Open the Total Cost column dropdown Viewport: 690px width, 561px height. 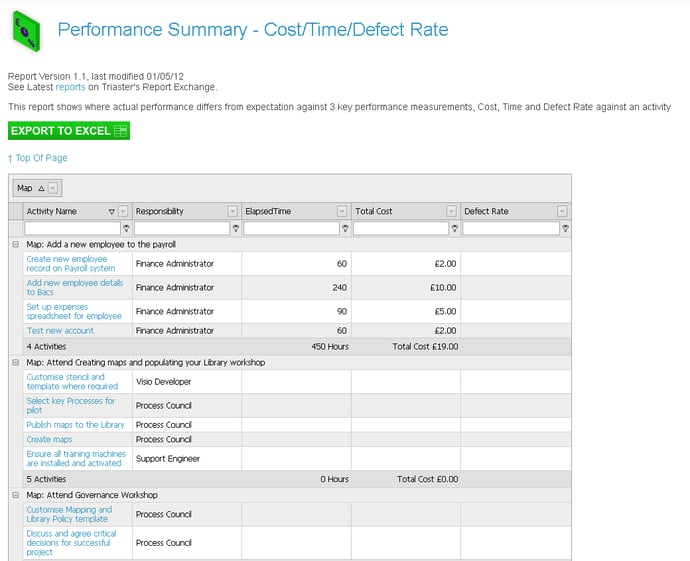(x=451, y=211)
